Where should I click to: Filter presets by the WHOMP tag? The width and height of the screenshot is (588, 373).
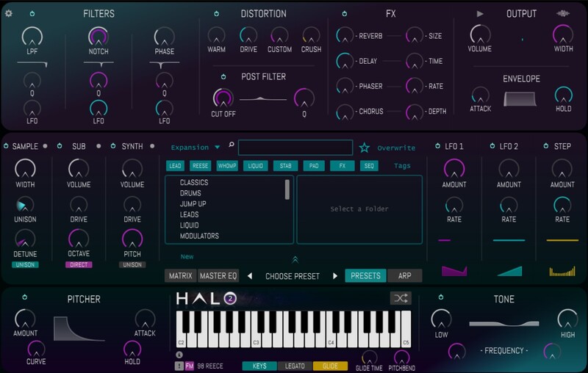click(x=227, y=166)
